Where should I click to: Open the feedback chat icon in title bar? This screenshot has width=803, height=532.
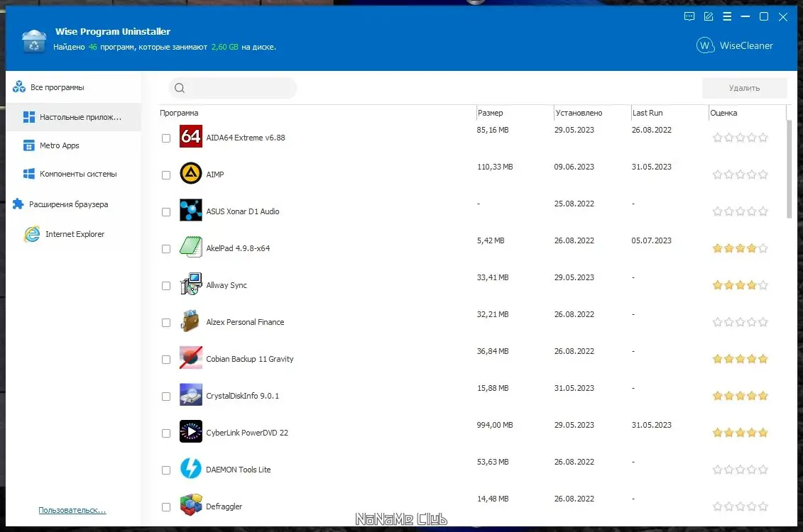[689, 16]
